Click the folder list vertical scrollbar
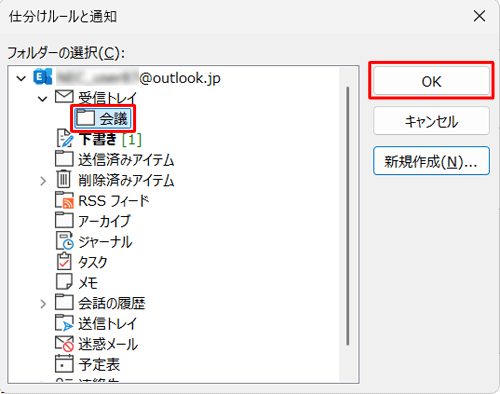The width and height of the screenshot is (500, 394). point(348,216)
